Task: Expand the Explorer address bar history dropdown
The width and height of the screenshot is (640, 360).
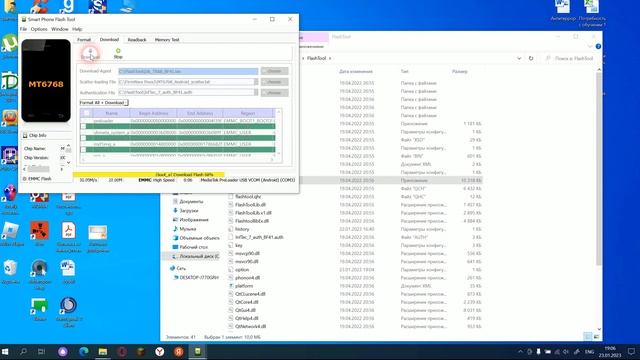Action: [519, 58]
